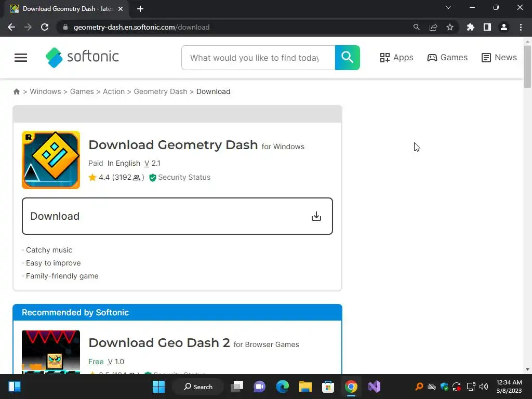Click the volume speaker tray icon
Viewport: 532px width, 399px height.
coord(484,387)
